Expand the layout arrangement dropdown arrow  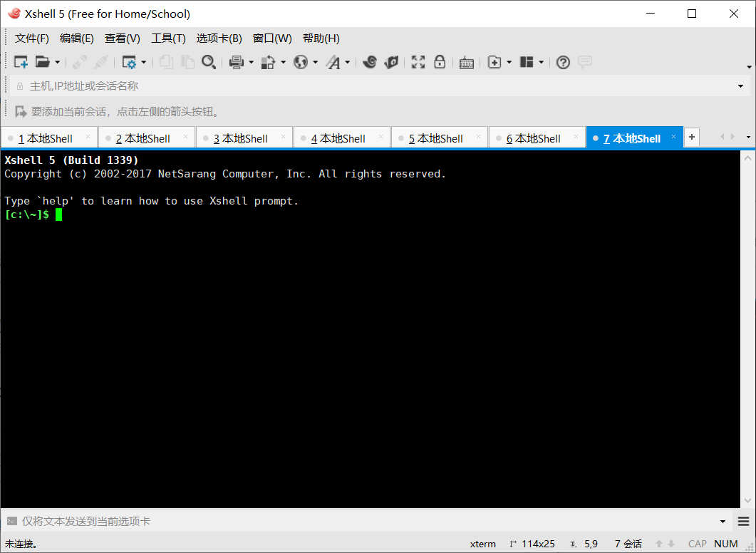click(541, 63)
